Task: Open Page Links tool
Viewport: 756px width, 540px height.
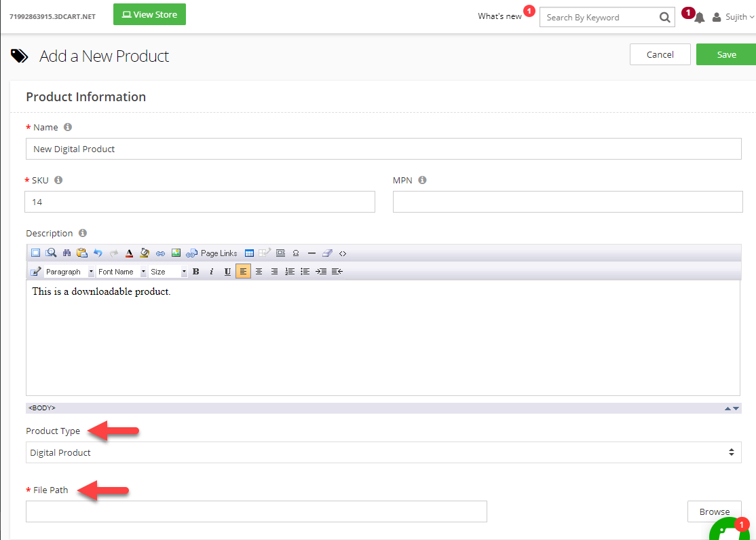Action: tap(212, 253)
